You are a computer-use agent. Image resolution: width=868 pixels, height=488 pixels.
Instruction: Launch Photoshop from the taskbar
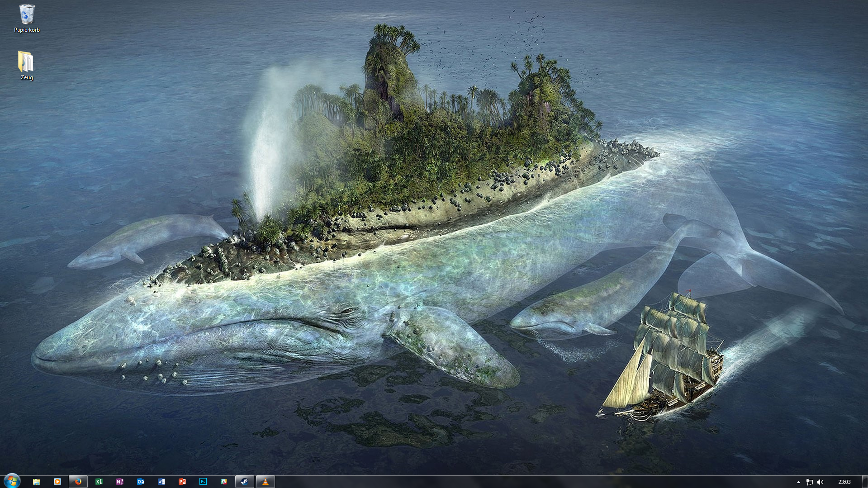point(203,482)
